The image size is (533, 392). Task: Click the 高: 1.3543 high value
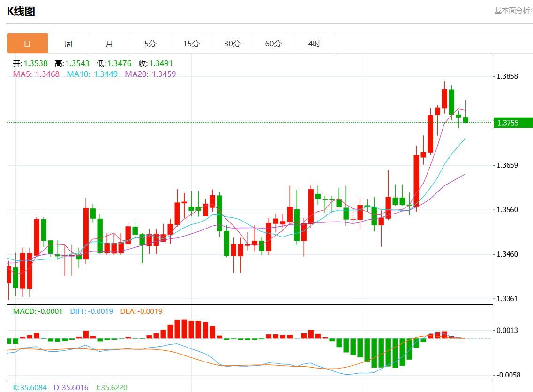[x=72, y=64]
